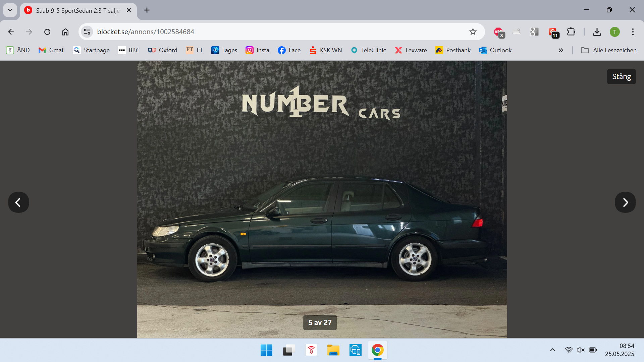Open the KSK WN bookmark
The height and width of the screenshot is (362, 644).
click(326, 50)
